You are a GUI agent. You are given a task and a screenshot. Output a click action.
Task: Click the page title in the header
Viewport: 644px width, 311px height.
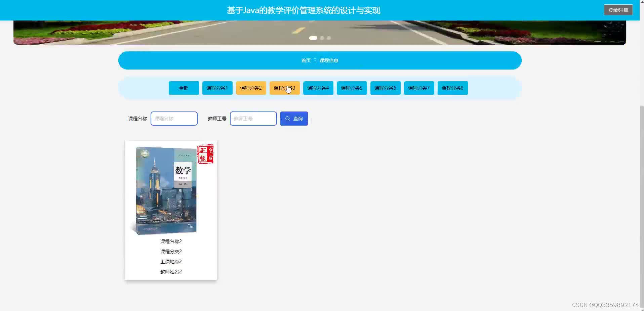(304, 10)
